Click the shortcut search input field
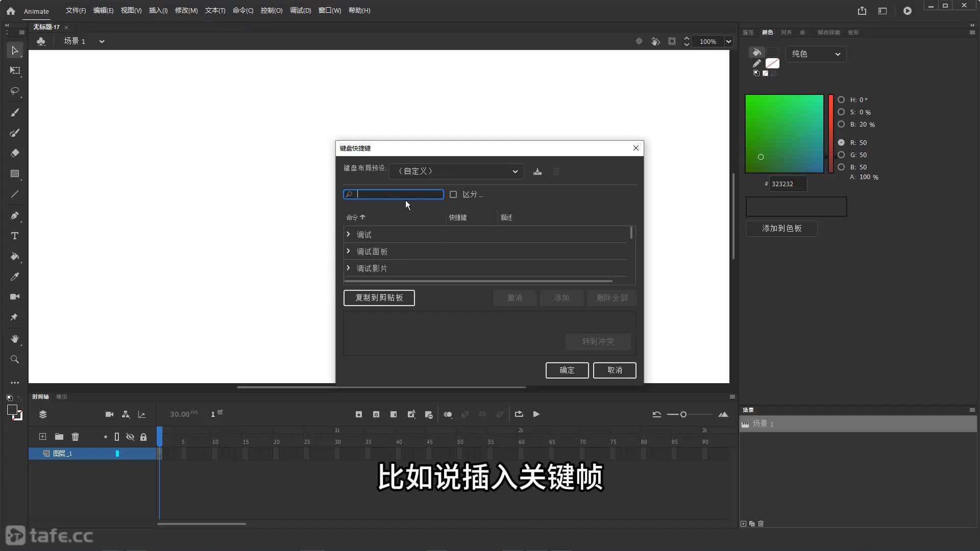The image size is (980, 551). coord(394,194)
